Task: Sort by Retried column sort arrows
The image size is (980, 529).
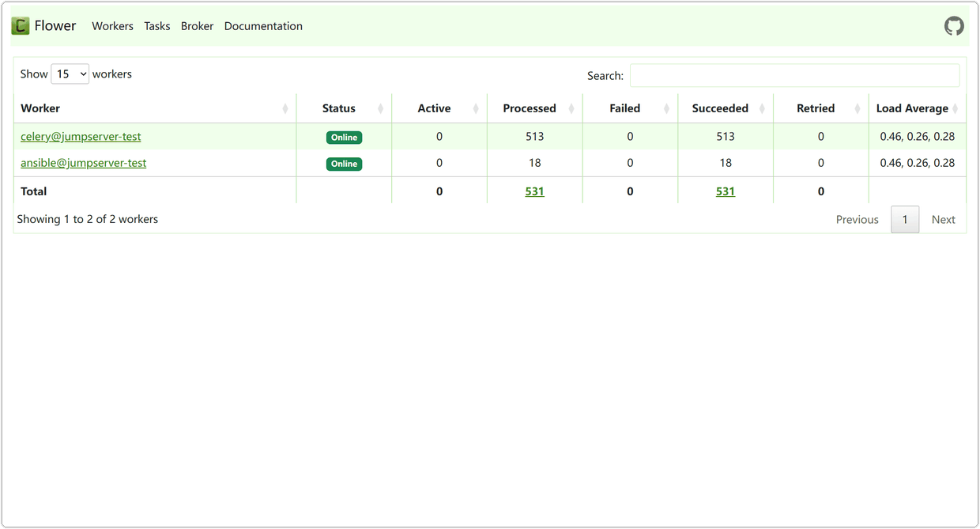Action: [x=857, y=108]
